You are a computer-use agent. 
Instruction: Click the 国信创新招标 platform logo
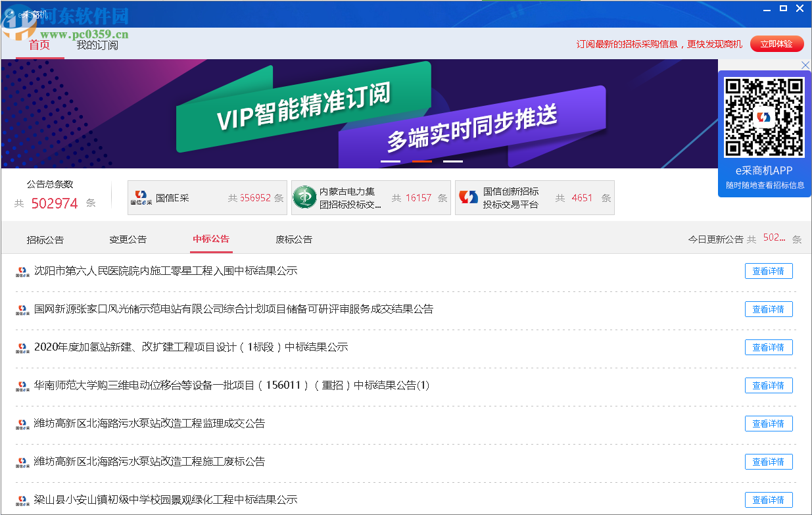468,197
